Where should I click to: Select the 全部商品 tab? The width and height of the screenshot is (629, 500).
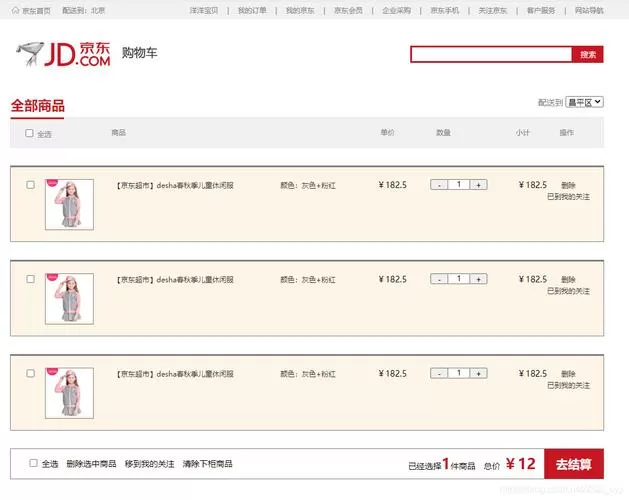coord(37,106)
